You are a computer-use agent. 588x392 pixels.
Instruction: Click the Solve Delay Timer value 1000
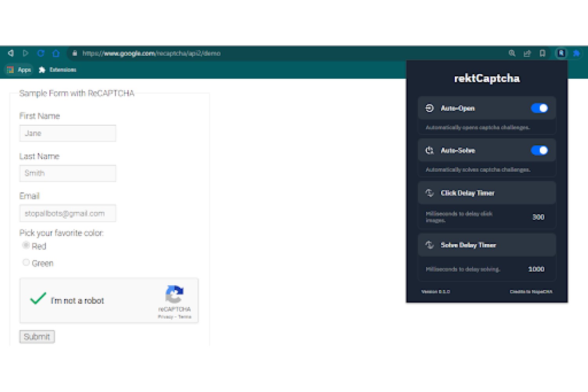(536, 269)
